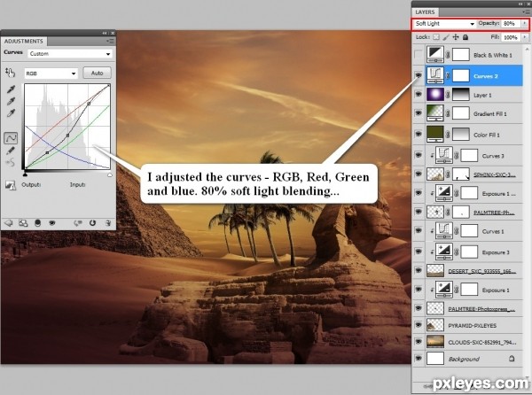This screenshot has width=532, height=395.
Task: Select the Curves 1 layer name
Action: 493,231
